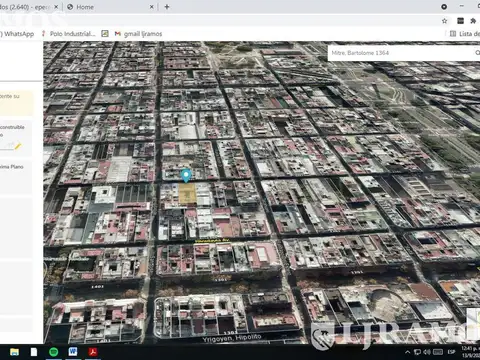
Task: Open the volume control in tray
Action: [x=427, y=352]
